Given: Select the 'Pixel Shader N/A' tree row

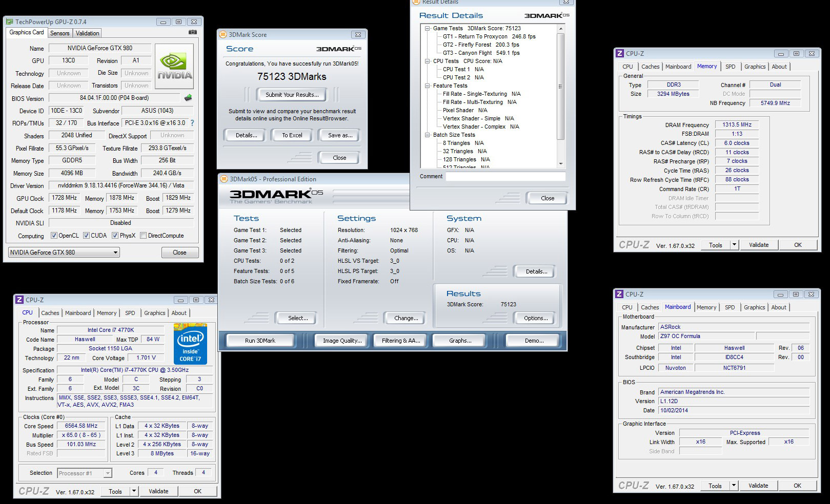Looking at the screenshot, I should click(465, 111).
